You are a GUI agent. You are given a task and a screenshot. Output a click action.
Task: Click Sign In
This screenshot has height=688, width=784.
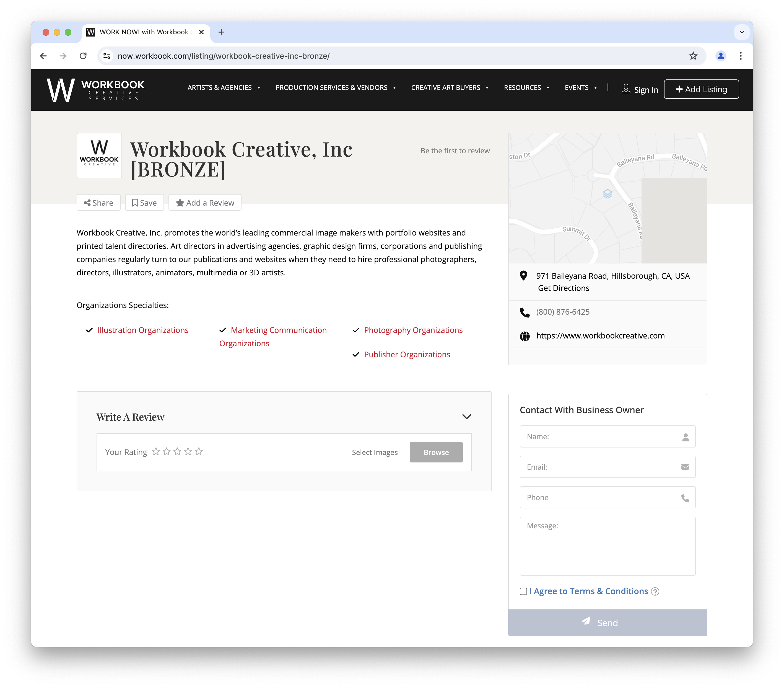(x=646, y=90)
